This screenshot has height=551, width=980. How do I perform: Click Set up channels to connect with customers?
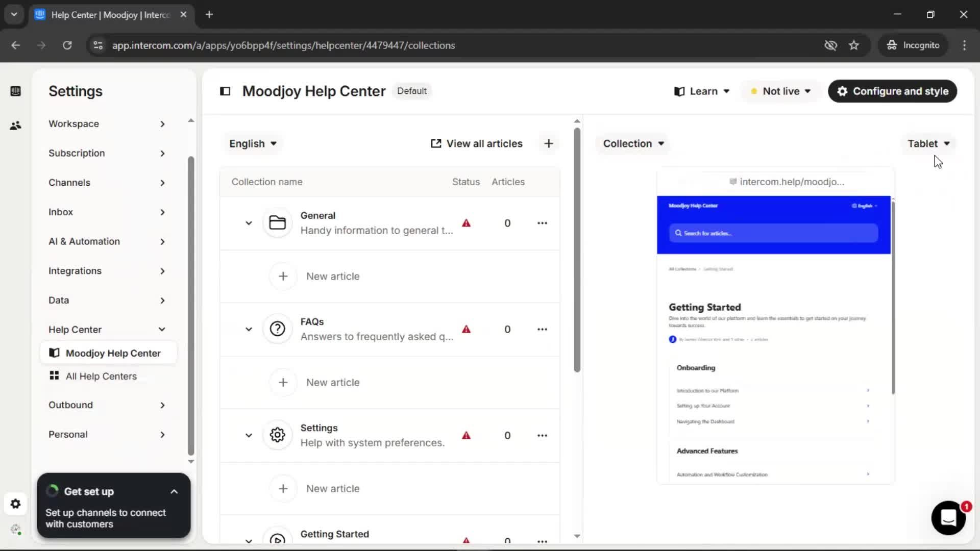(106, 518)
